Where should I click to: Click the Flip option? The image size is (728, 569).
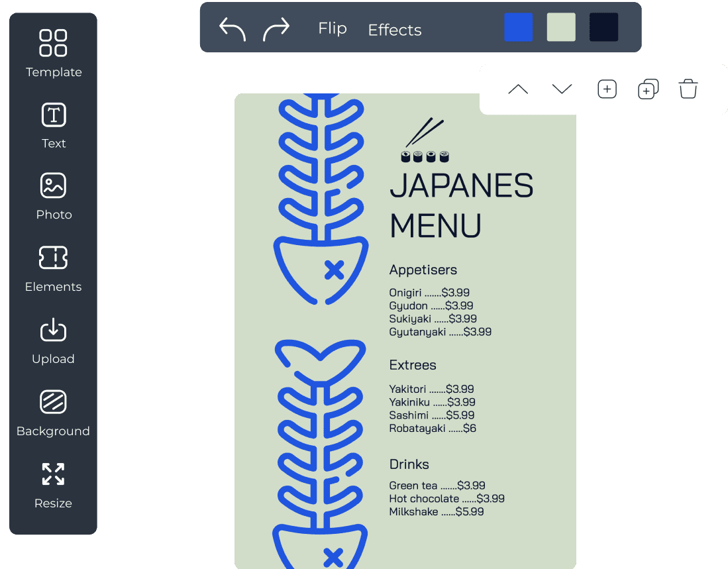(333, 28)
